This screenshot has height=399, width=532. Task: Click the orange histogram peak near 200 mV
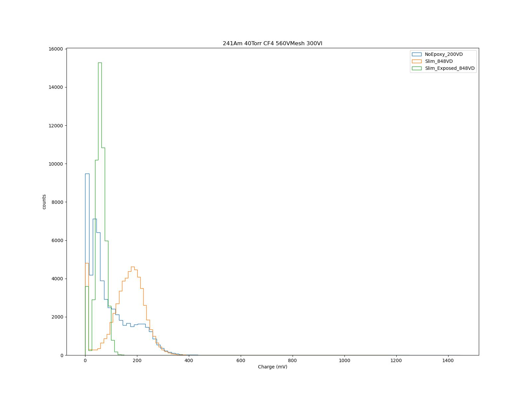[133, 267]
